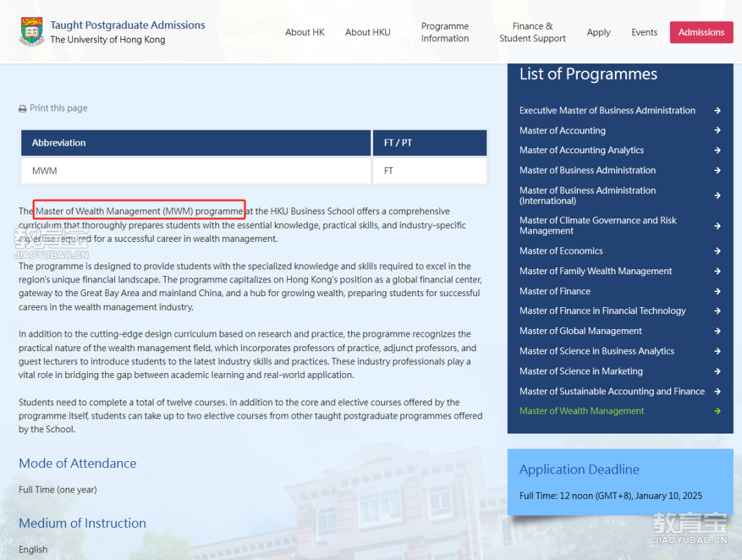Click the MWM table cell
742x560 pixels.
coord(196,171)
